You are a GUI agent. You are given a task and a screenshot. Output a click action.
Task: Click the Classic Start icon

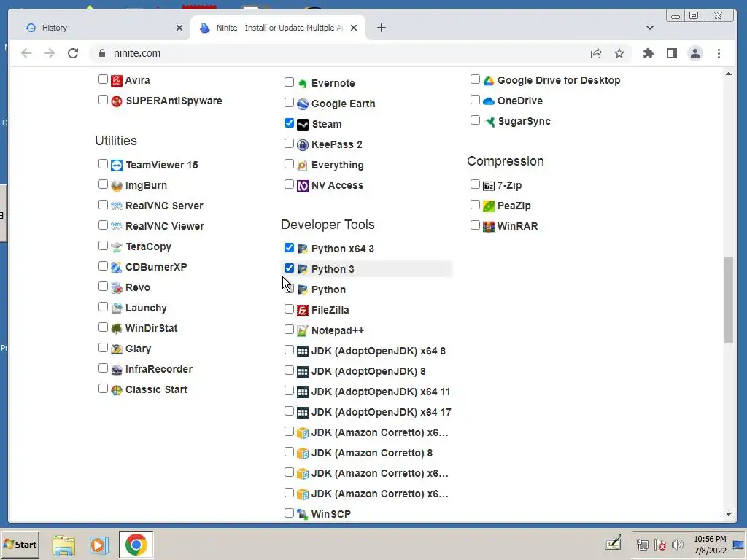tap(117, 390)
